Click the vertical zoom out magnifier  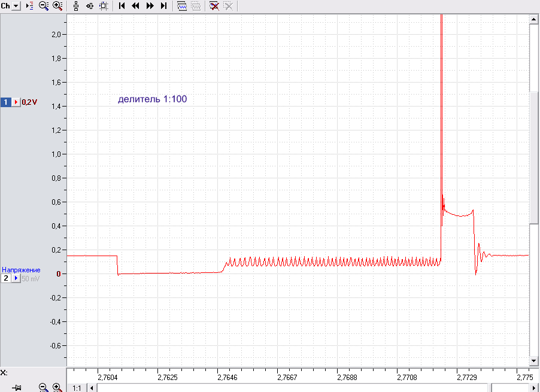pos(43,6)
